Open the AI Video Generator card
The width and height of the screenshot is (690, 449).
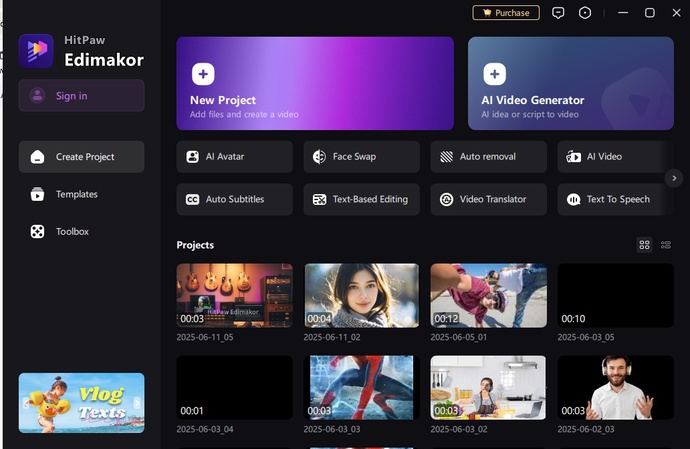tap(571, 83)
